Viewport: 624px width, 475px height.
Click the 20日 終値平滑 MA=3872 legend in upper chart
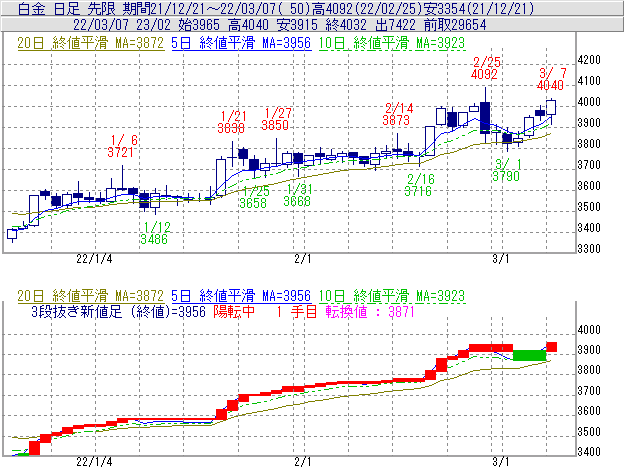pyautogui.click(x=90, y=43)
